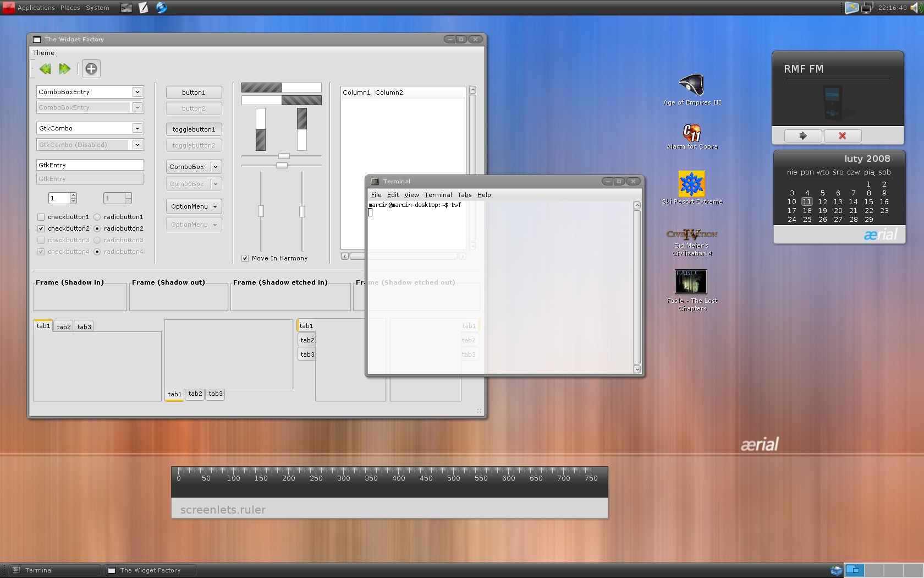Click the green back arrow in Widget Factory
The image size is (924, 578).
pyautogui.click(x=45, y=69)
